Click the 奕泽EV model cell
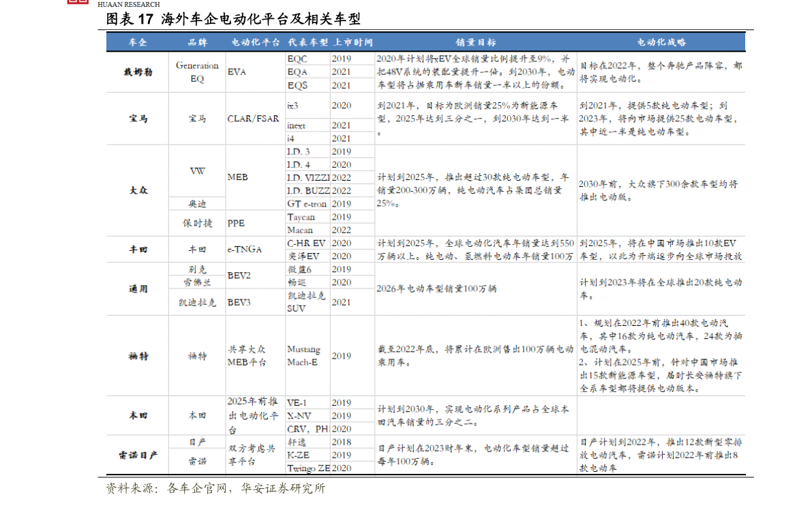This screenshot has height=508, width=812. pyautogui.click(x=303, y=256)
